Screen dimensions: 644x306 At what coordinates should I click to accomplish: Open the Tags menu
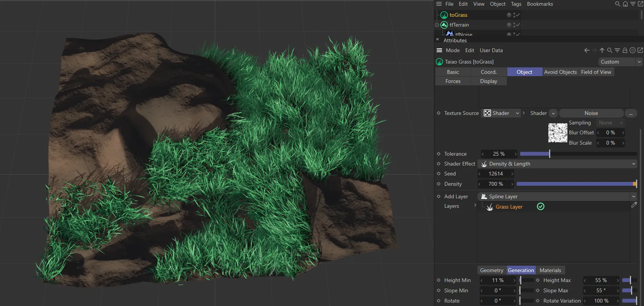pyautogui.click(x=516, y=4)
